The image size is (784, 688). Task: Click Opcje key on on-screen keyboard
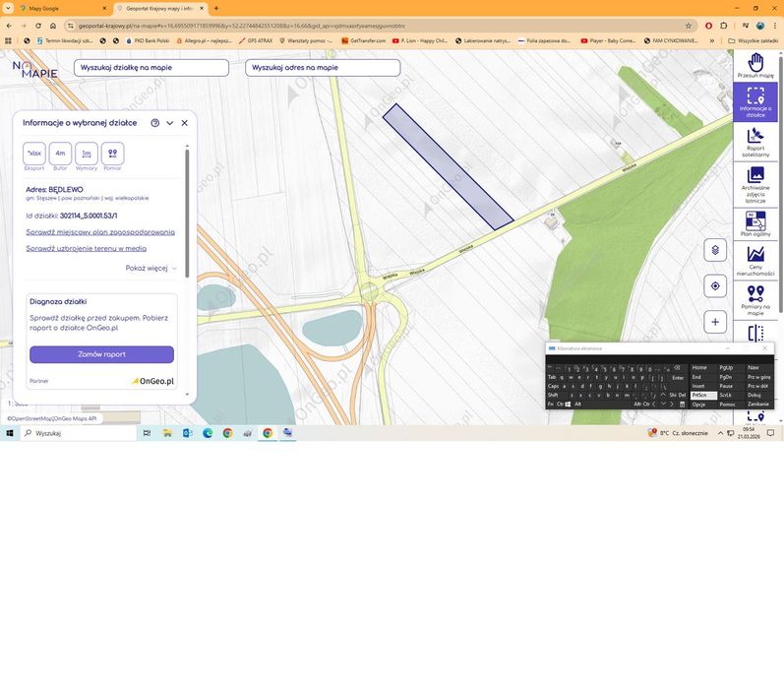[703, 404]
